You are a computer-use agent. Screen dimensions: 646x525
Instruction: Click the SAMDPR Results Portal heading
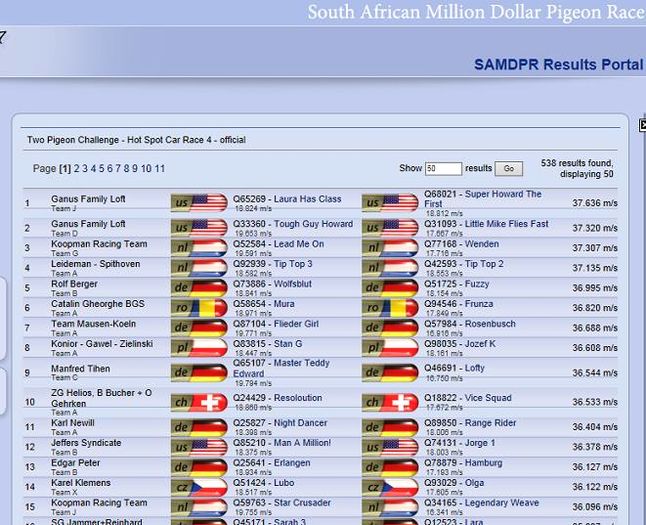(559, 65)
